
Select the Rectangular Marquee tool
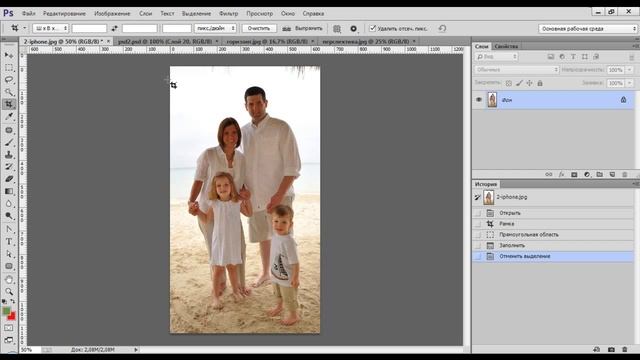(x=9, y=67)
